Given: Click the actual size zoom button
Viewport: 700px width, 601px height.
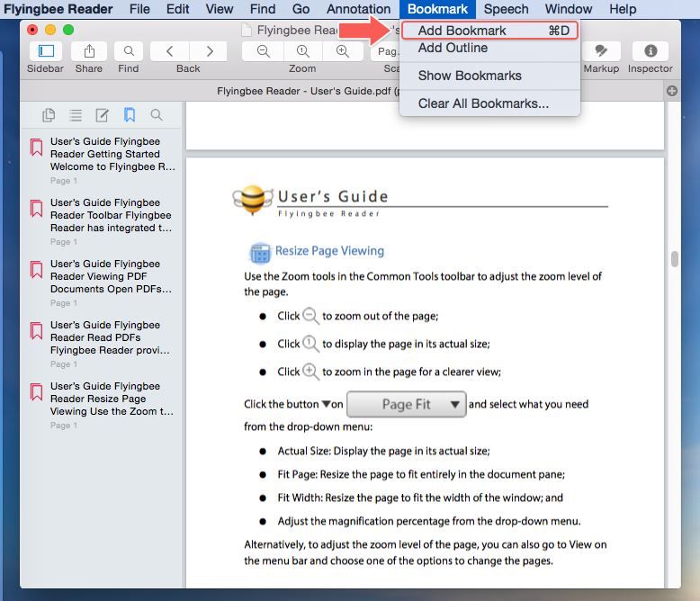Looking at the screenshot, I should 302,51.
